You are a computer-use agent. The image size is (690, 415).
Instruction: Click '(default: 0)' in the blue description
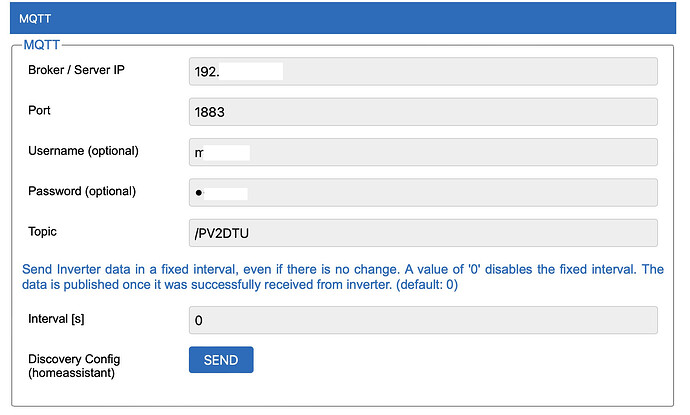427,285
